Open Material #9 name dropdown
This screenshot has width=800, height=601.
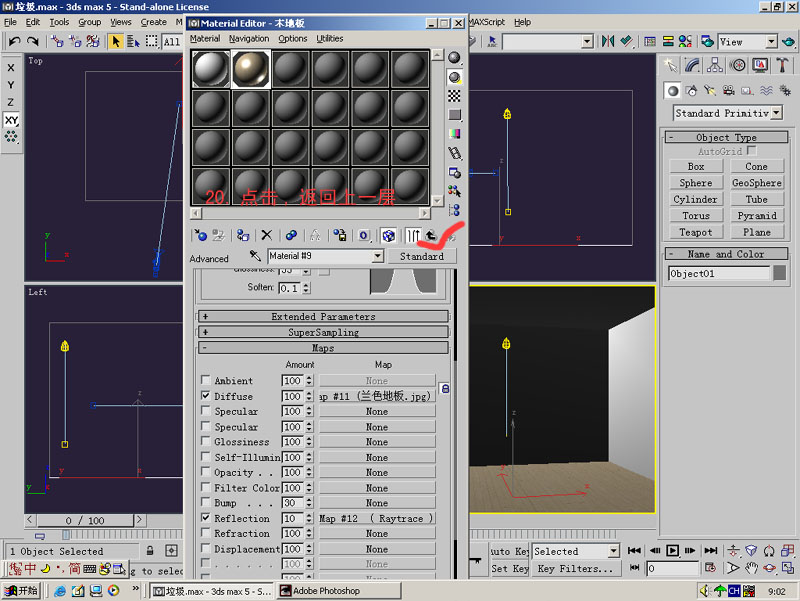point(378,256)
